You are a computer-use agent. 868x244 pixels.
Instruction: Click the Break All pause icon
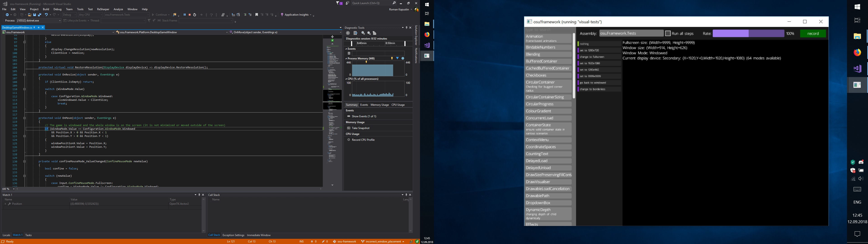pyautogui.click(x=185, y=14)
